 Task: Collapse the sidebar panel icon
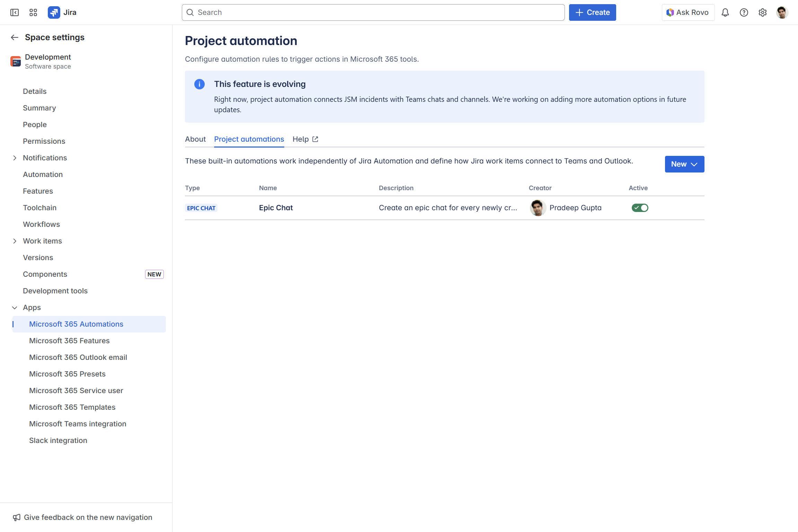[15, 12]
